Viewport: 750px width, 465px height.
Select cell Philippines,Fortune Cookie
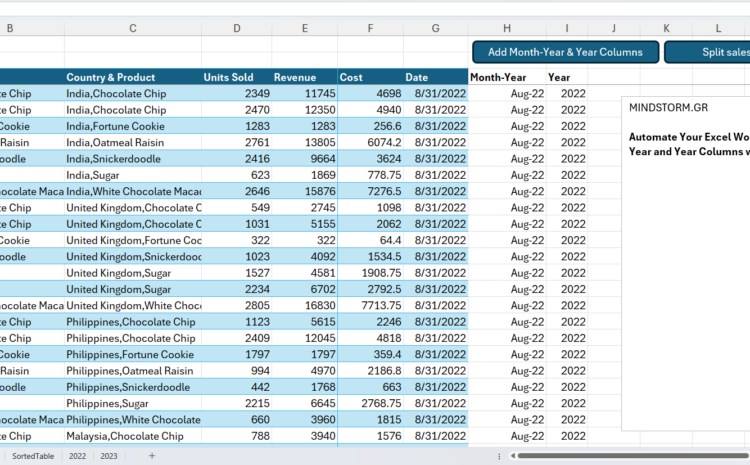tap(133, 354)
